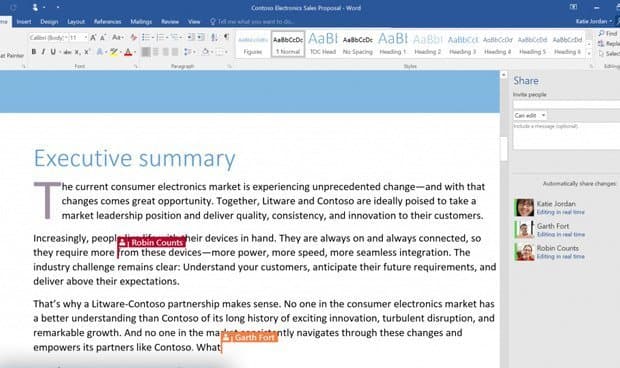Apply the No Spacing style
Image resolution: width=620 pixels, height=368 pixels.
pos(357,44)
